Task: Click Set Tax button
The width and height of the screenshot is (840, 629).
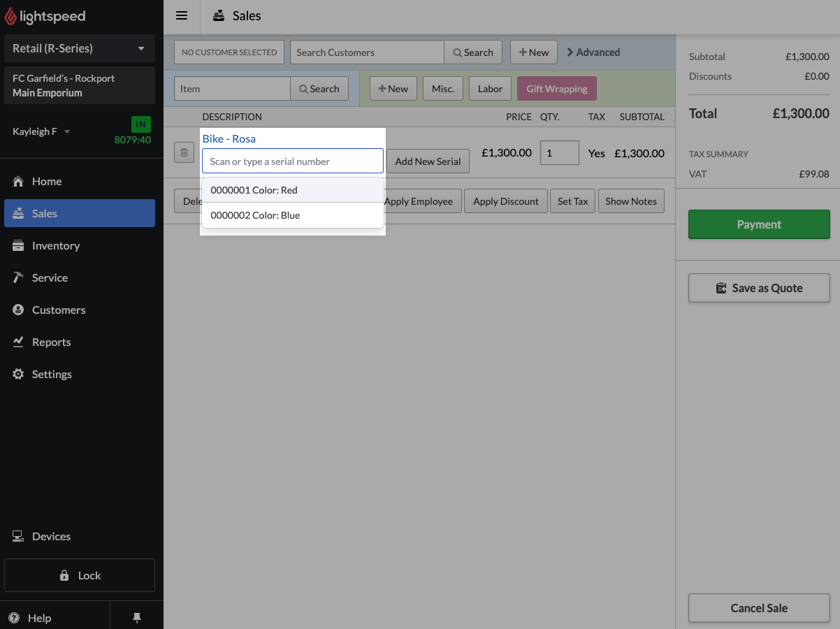Action: (573, 201)
